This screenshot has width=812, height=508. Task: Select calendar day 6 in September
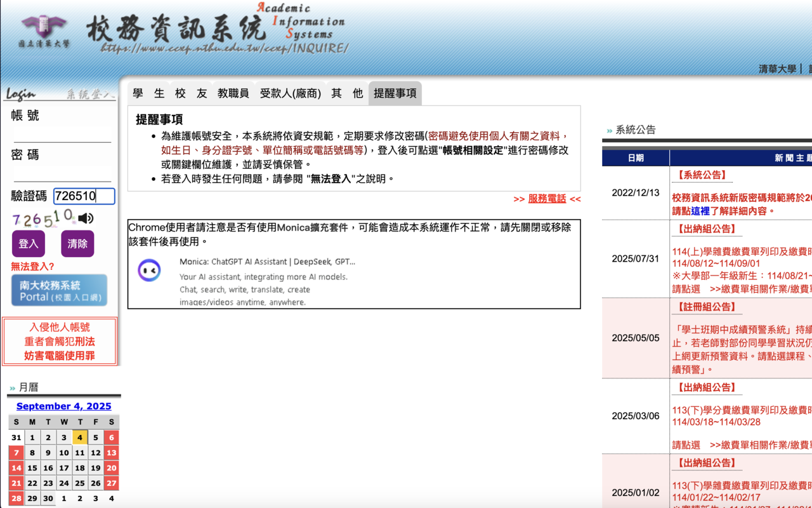click(112, 438)
